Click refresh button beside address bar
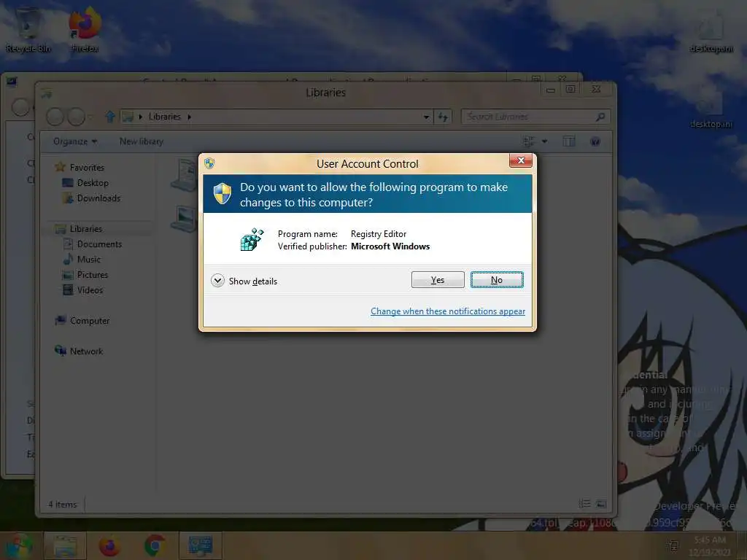The image size is (747, 560). coord(443,117)
